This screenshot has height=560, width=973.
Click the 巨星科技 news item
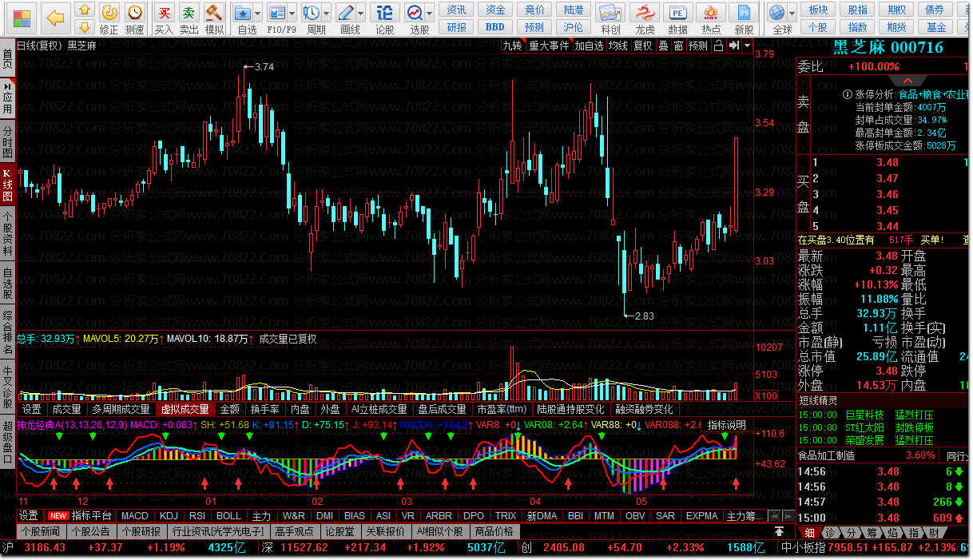click(864, 415)
